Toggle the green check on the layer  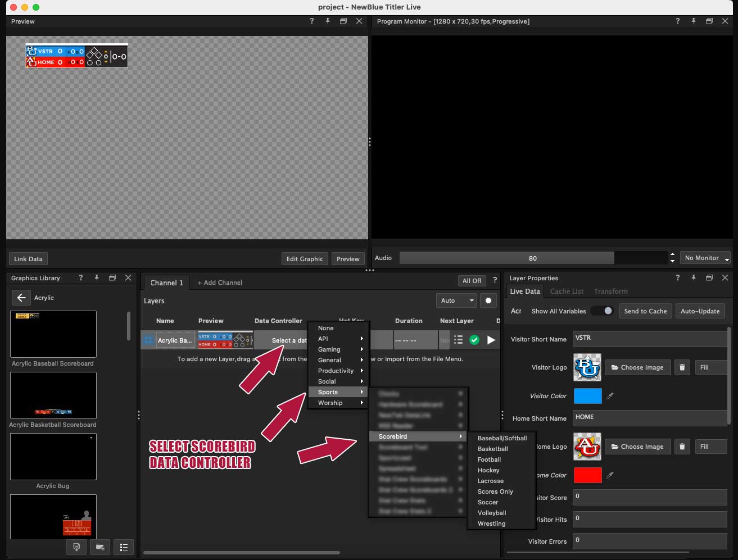pos(474,340)
